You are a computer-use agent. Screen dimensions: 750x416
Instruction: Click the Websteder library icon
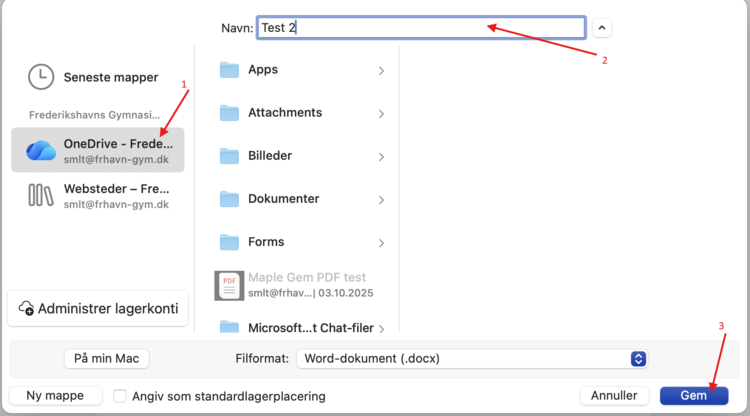pyautogui.click(x=41, y=195)
